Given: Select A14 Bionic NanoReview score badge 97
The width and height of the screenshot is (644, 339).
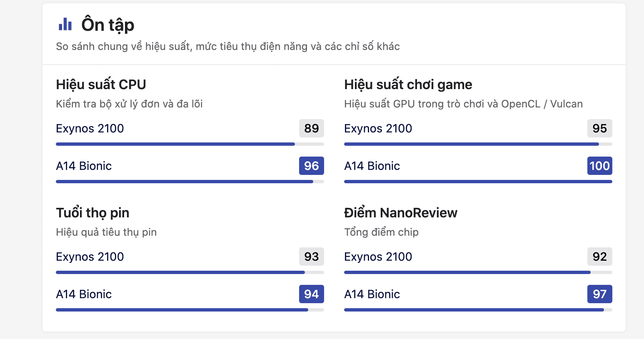Looking at the screenshot, I should tap(599, 294).
